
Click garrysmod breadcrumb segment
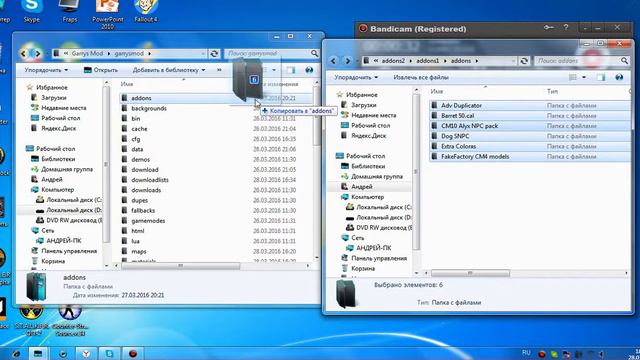[129, 53]
